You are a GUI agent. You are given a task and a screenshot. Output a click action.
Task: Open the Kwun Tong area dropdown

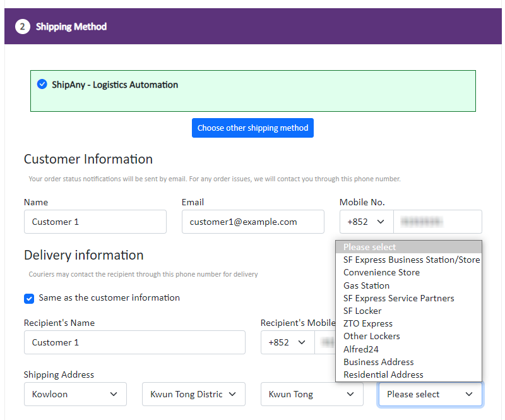click(312, 394)
